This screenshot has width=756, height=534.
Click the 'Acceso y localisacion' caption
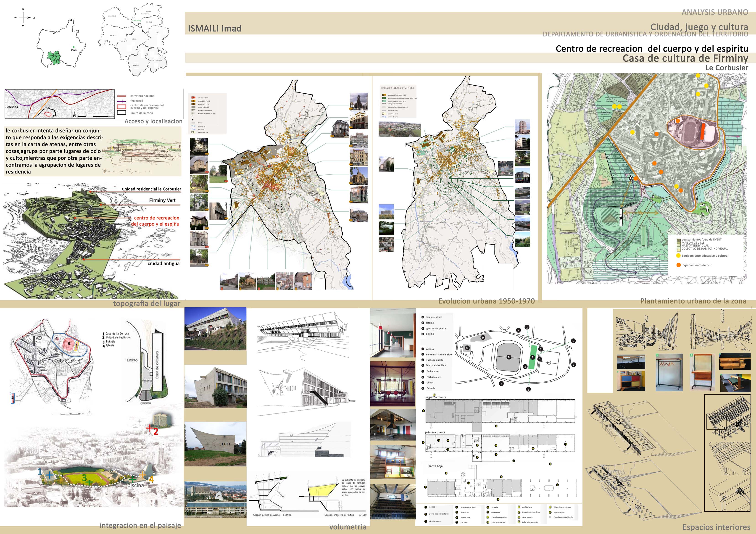[x=153, y=121]
